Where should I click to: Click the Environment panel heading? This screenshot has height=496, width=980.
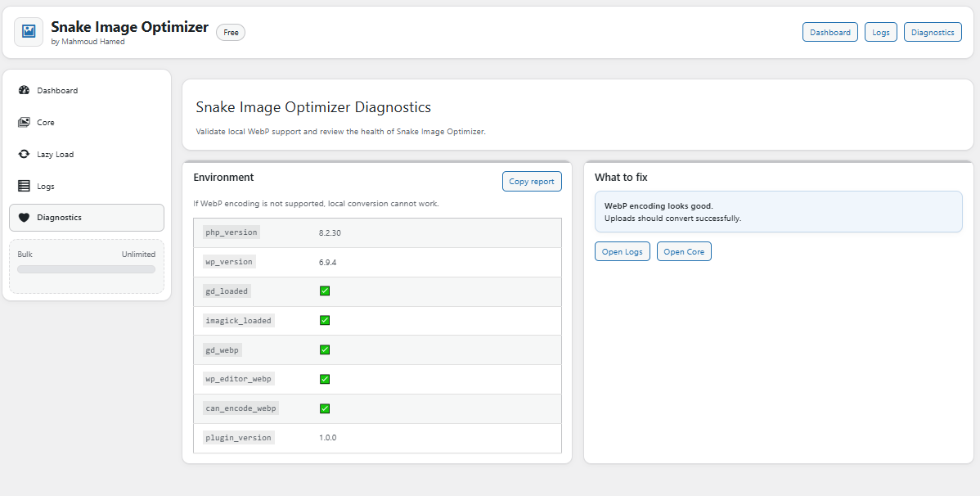click(223, 178)
